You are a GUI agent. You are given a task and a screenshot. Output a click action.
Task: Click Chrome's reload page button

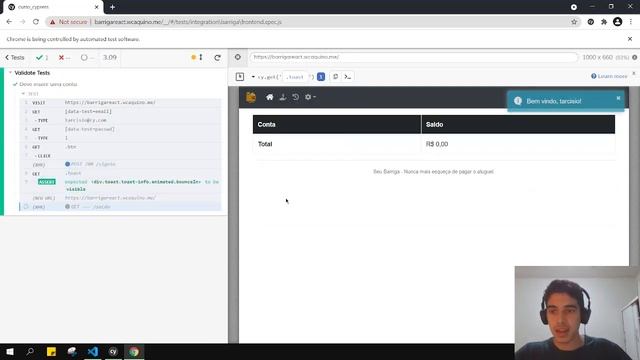(x=36, y=22)
